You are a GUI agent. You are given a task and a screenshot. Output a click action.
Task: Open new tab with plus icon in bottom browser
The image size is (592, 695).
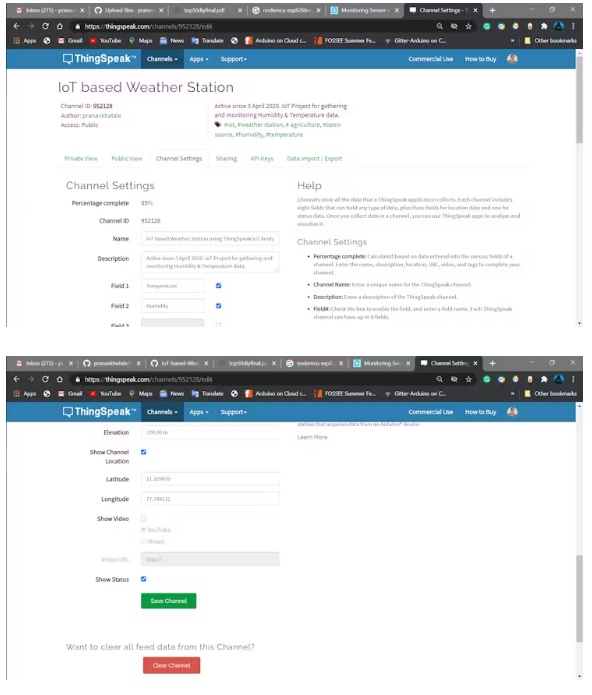(492, 363)
